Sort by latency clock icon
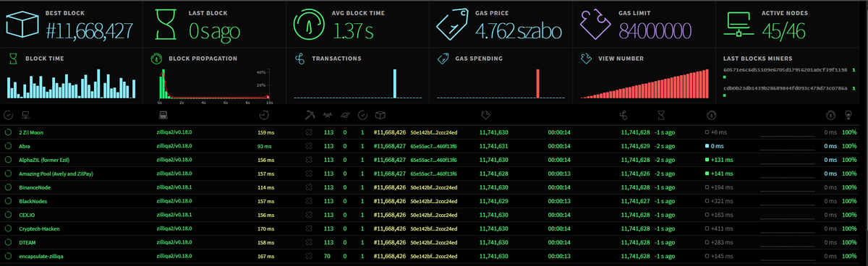The image size is (868, 266). [x=264, y=114]
